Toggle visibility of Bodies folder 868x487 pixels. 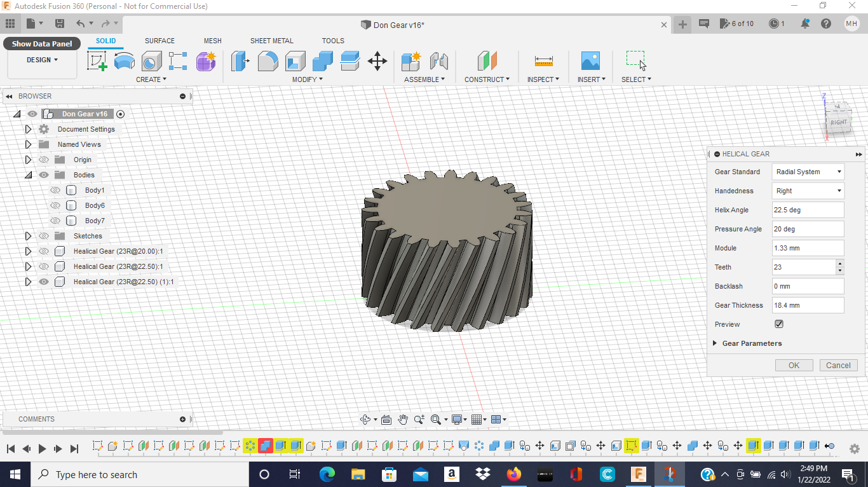point(44,175)
